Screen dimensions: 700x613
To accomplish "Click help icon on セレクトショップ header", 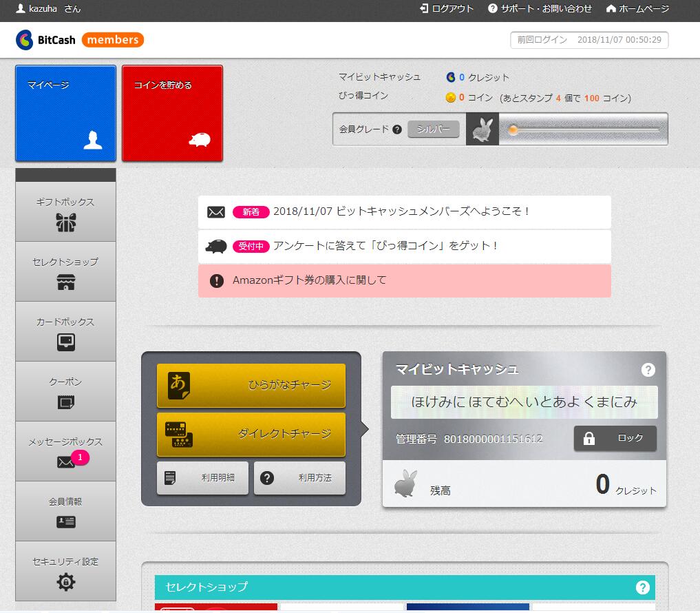I will pyautogui.click(x=642, y=588).
